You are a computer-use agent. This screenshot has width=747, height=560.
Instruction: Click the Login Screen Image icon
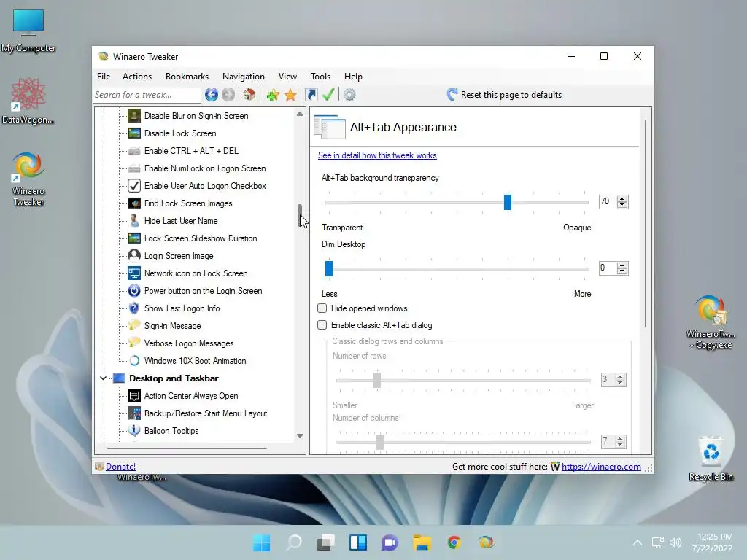[134, 256]
